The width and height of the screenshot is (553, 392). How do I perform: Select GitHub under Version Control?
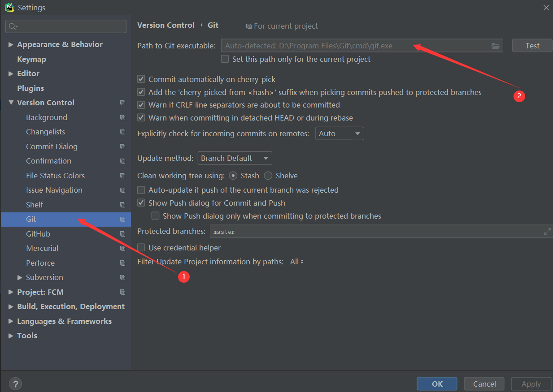[x=38, y=234]
